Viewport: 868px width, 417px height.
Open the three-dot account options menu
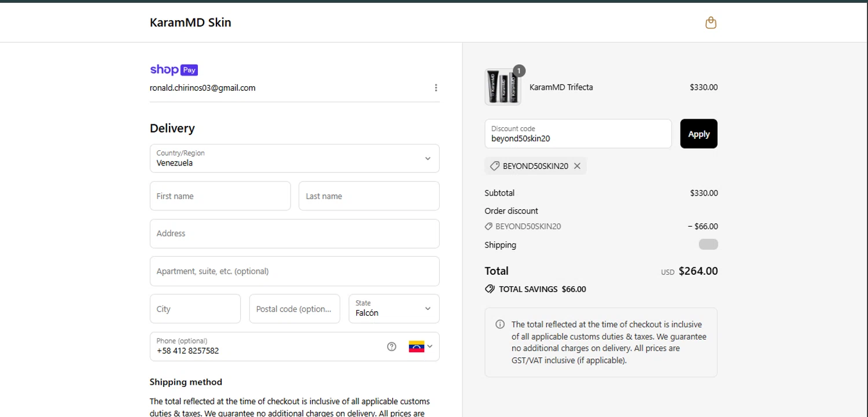436,88
